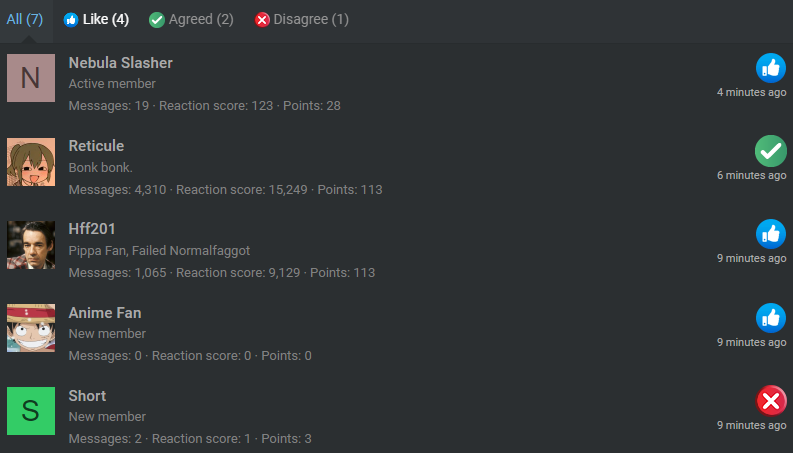Click the 4 minutes ago timestamp
The width and height of the screenshot is (793, 453).
(752, 93)
